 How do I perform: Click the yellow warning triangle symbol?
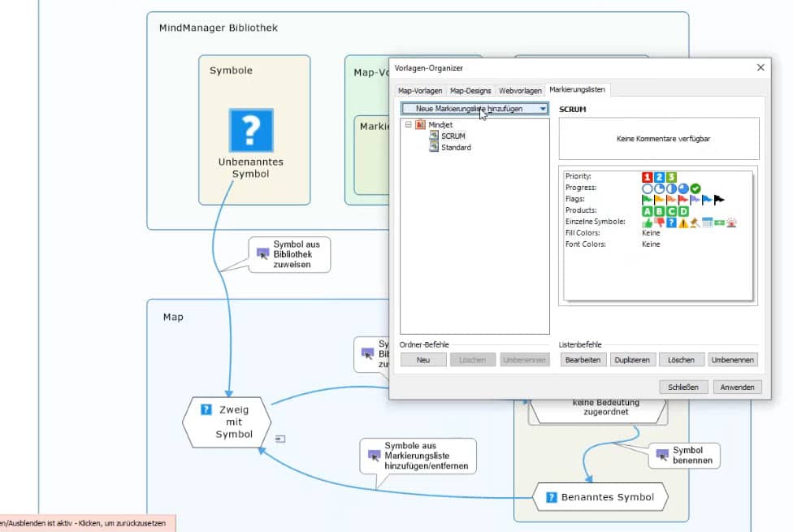pos(683,222)
